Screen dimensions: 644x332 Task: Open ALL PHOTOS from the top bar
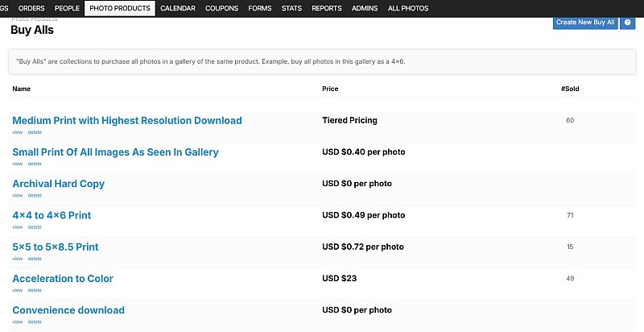(408, 8)
